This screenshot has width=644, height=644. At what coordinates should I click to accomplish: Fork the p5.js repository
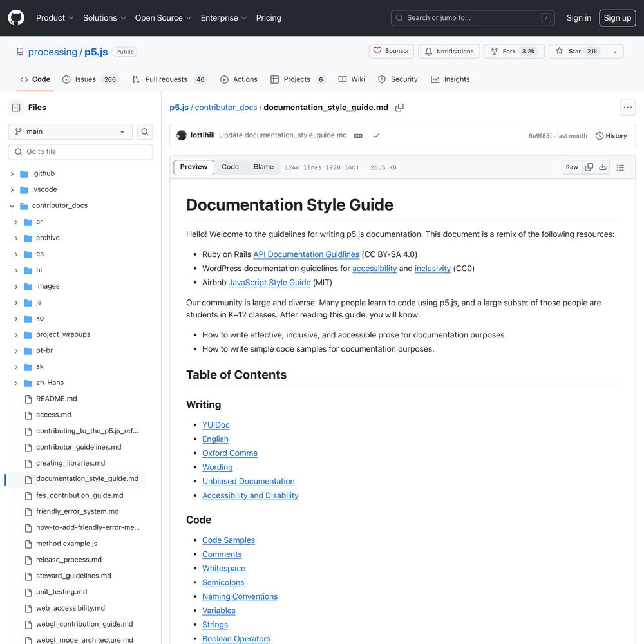pyautogui.click(x=514, y=52)
